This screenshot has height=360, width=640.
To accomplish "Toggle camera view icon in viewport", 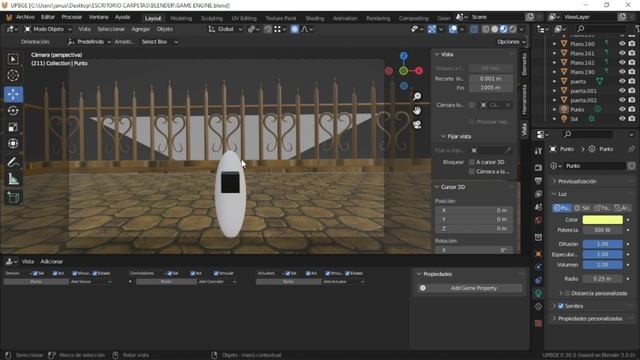I will pyautogui.click(x=417, y=124).
